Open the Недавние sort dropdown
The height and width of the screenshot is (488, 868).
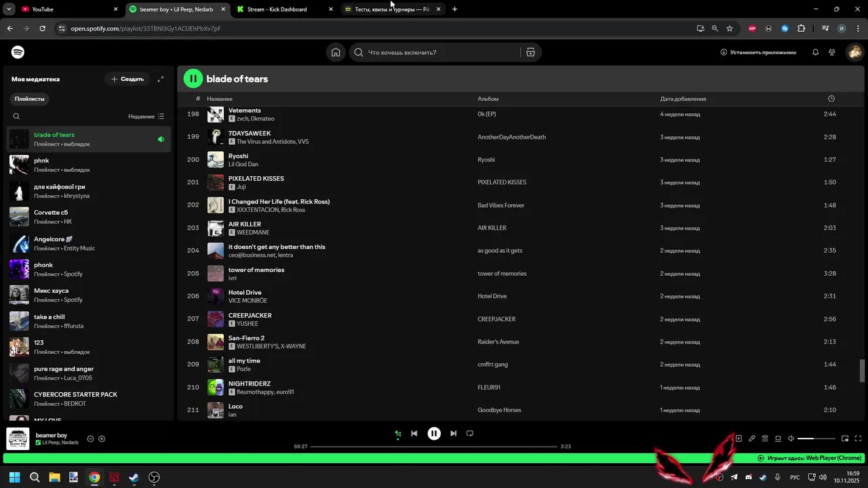[x=146, y=117]
